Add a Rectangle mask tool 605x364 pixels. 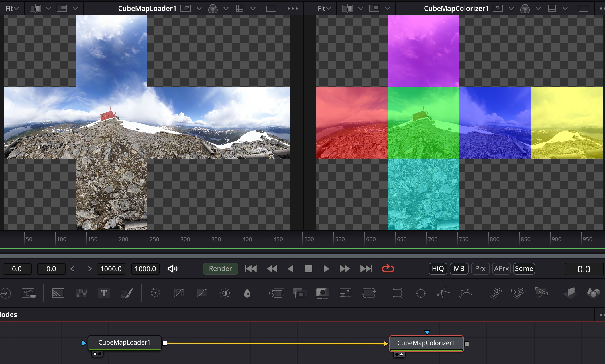(398, 293)
